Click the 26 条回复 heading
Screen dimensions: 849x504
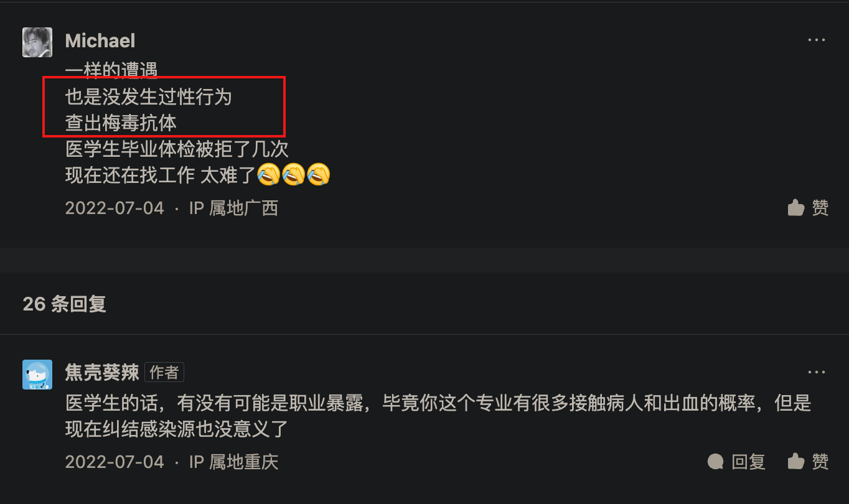[x=65, y=304]
